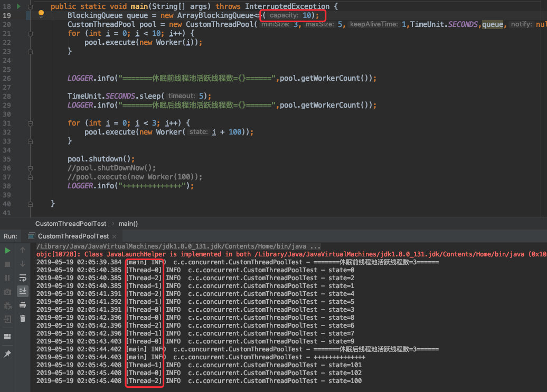Click console line 'state=100'
Screen dimensions: 547x392
tap(199, 381)
